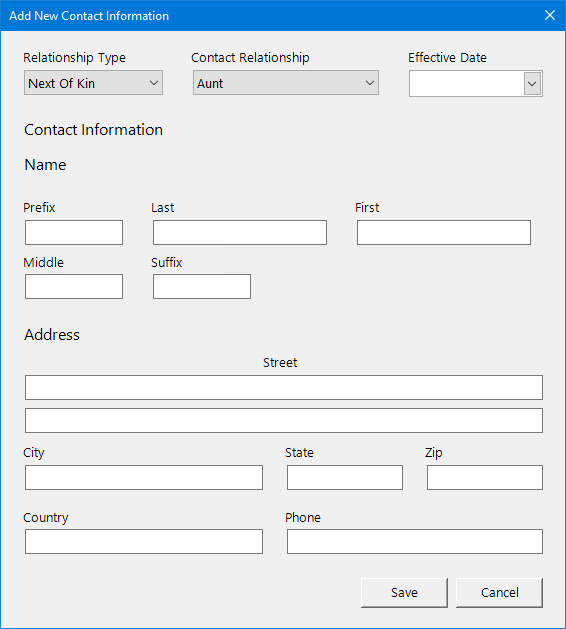Viewport: 566px width, 629px height.
Task: Open the Relationship Type dropdown
Action: (93, 83)
